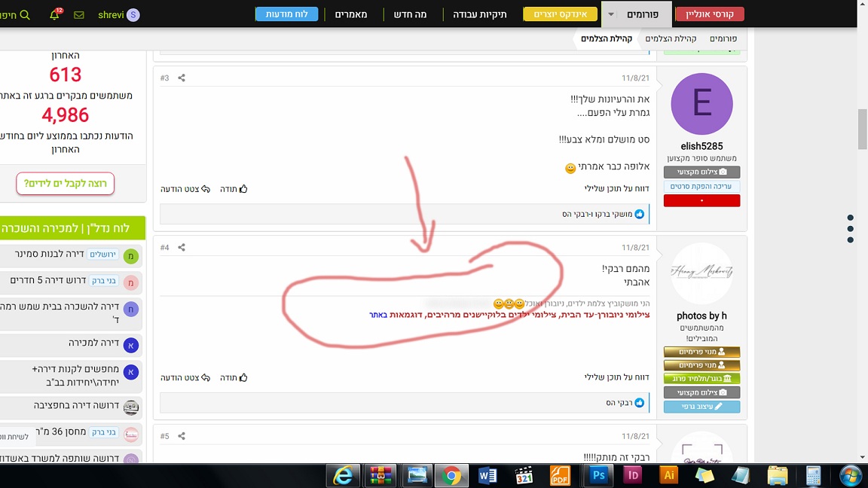Click צטט הודעה quote reply on post #4

(185, 378)
